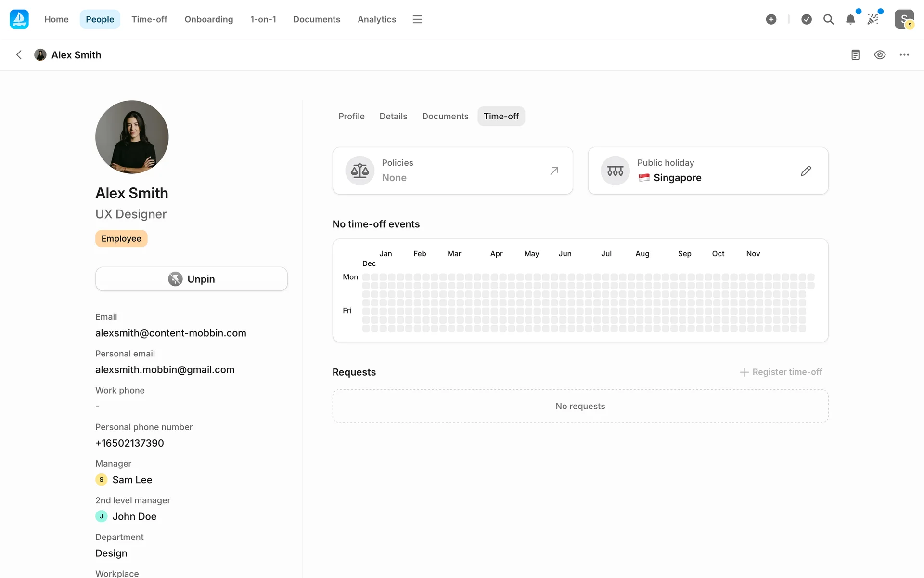Image resolution: width=924 pixels, height=578 pixels.
Task: Open manager Sam Lee's profile
Action: (132, 480)
